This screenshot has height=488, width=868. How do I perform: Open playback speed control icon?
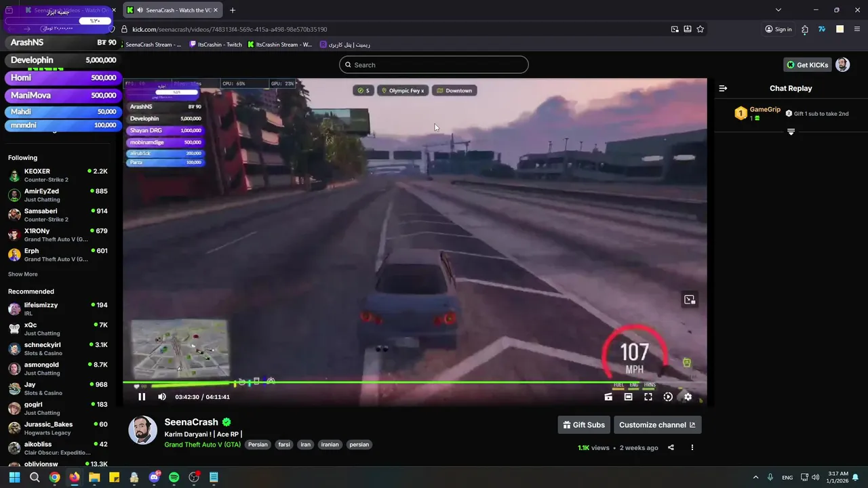tap(668, 397)
